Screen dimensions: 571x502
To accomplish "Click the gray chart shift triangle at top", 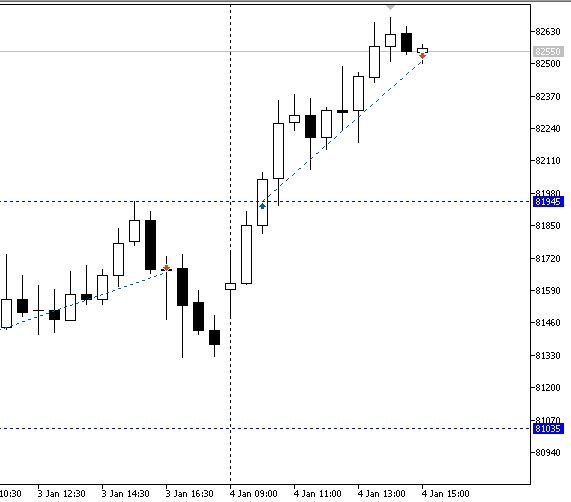I will point(390,7).
